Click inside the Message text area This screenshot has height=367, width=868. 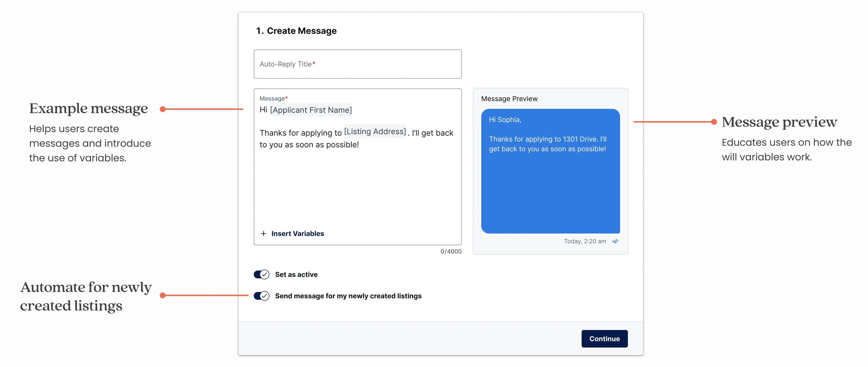pyautogui.click(x=357, y=189)
